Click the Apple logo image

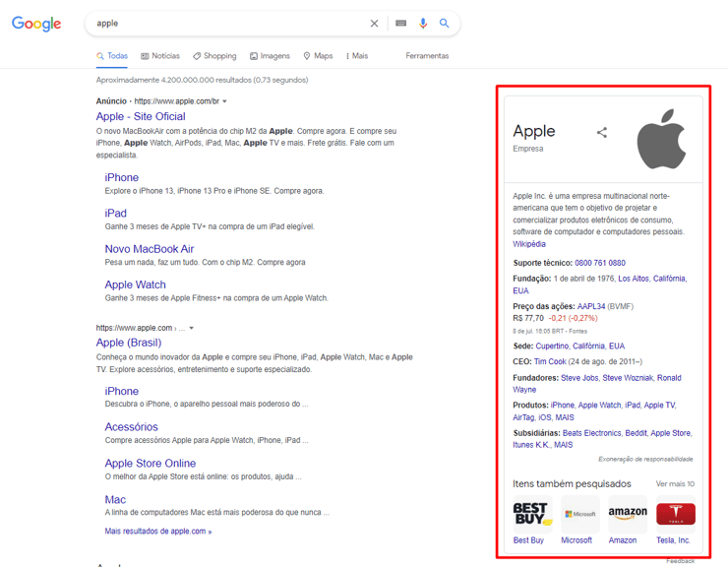point(662,139)
